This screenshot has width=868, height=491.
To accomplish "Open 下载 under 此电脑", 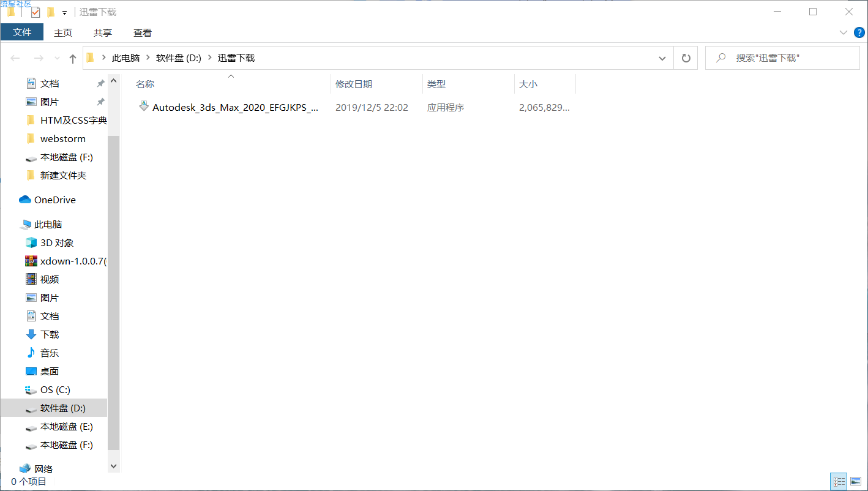I will [50, 334].
